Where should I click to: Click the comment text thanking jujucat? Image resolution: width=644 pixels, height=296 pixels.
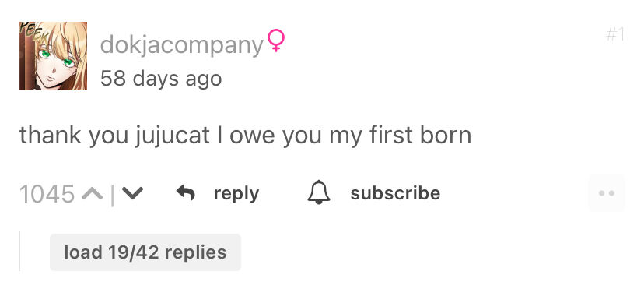(245, 136)
